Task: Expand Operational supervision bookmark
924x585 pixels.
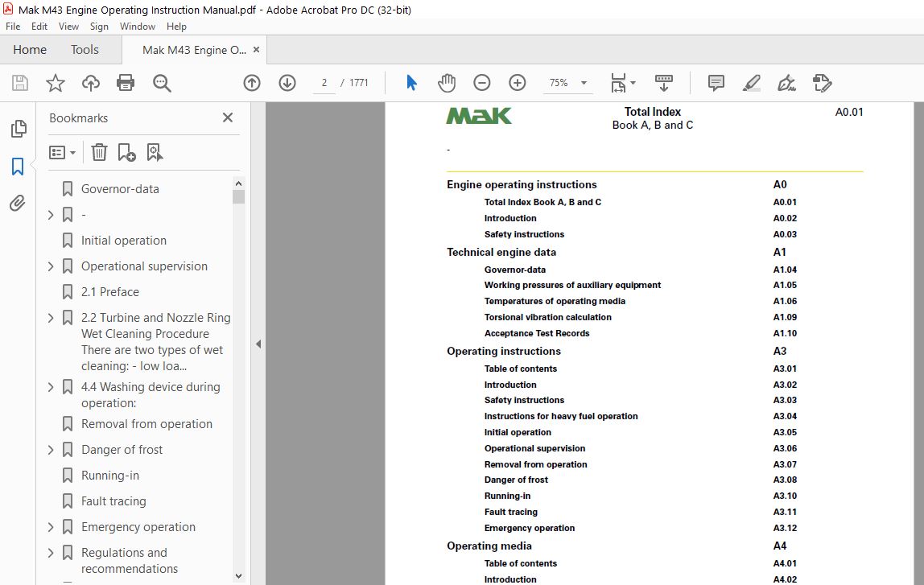Action: 51,266
